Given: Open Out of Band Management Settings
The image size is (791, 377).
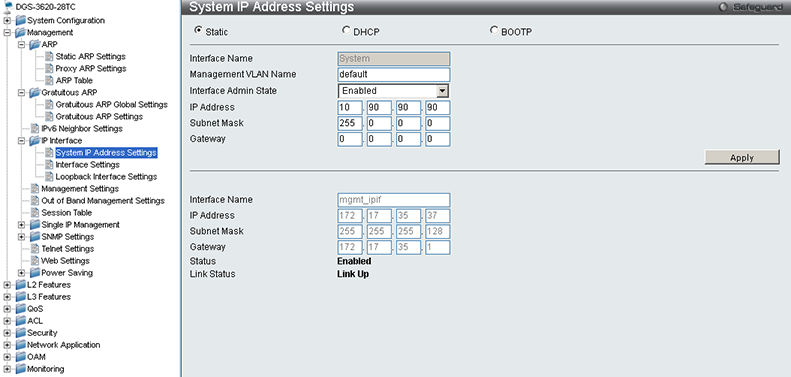Looking at the screenshot, I should coord(103,201).
